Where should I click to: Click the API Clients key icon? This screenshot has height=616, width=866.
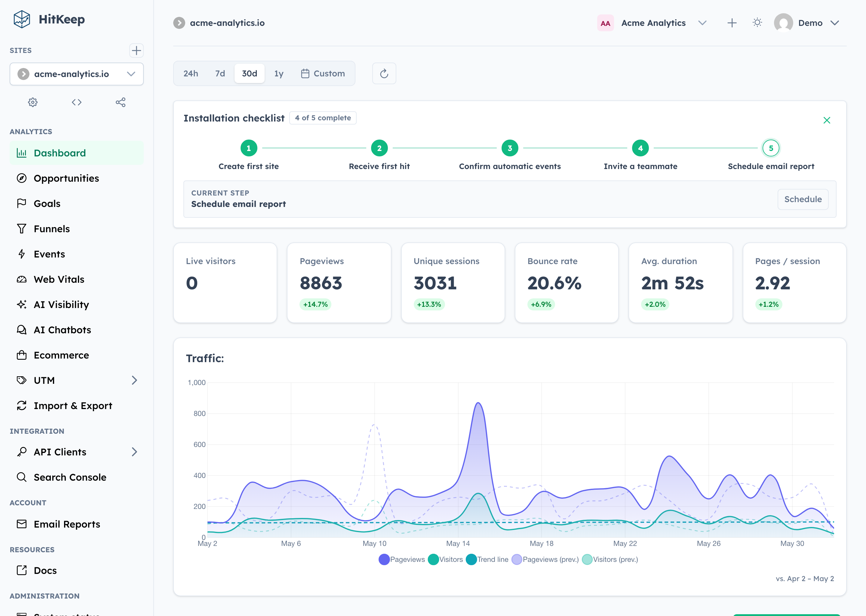[22, 452]
